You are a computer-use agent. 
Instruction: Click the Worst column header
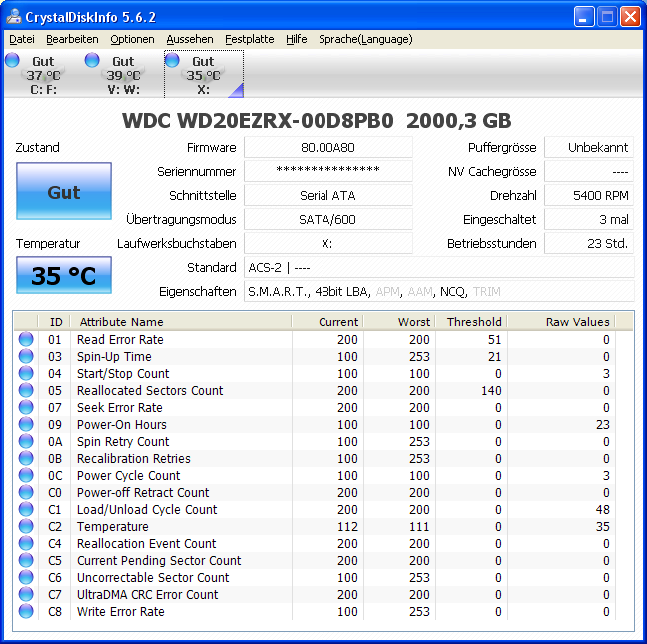[x=399, y=322]
